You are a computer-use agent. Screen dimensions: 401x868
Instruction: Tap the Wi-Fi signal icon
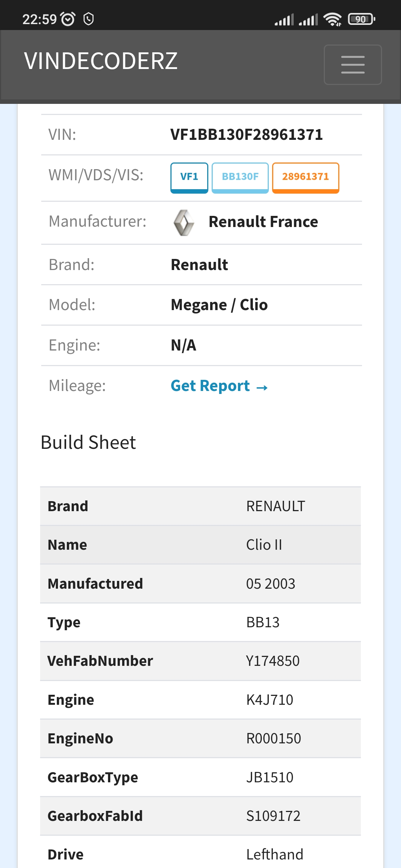pyautogui.click(x=332, y=19)
